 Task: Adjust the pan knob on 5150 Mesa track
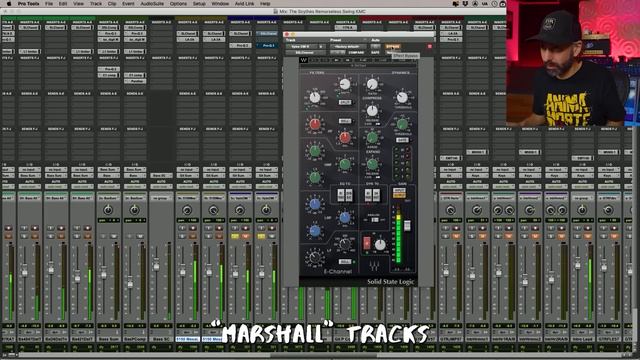click(x=187, y=210)
